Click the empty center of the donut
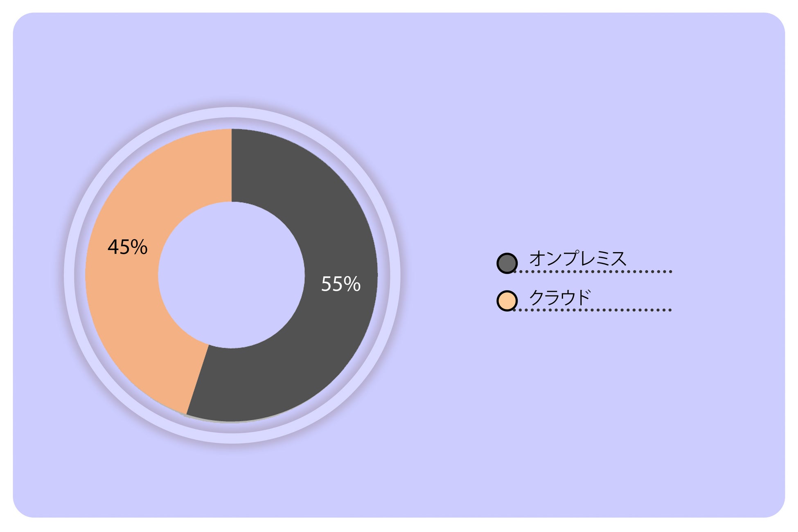This screenshot has height=532, width=798. [x=232, y=275]
